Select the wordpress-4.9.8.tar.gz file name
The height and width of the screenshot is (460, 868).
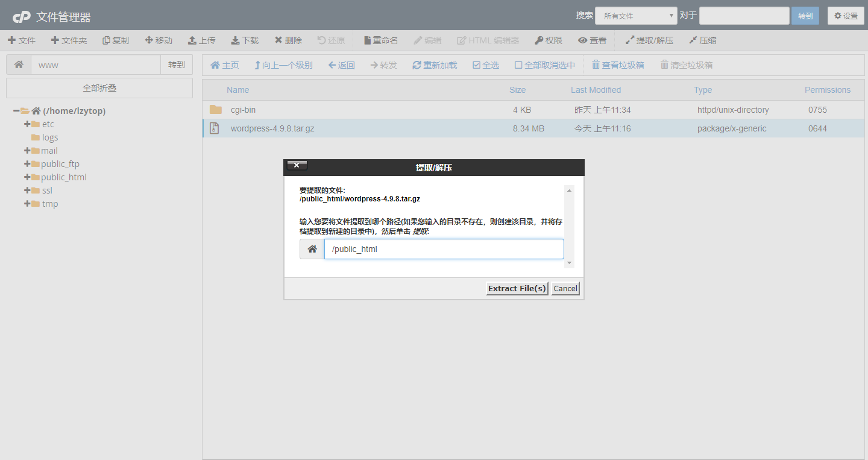click(x=272, y=128)
